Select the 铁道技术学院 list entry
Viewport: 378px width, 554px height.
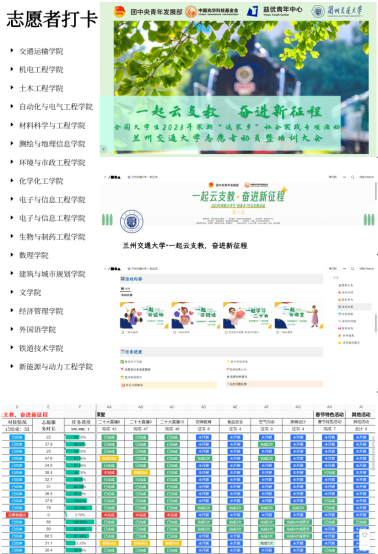41,348
